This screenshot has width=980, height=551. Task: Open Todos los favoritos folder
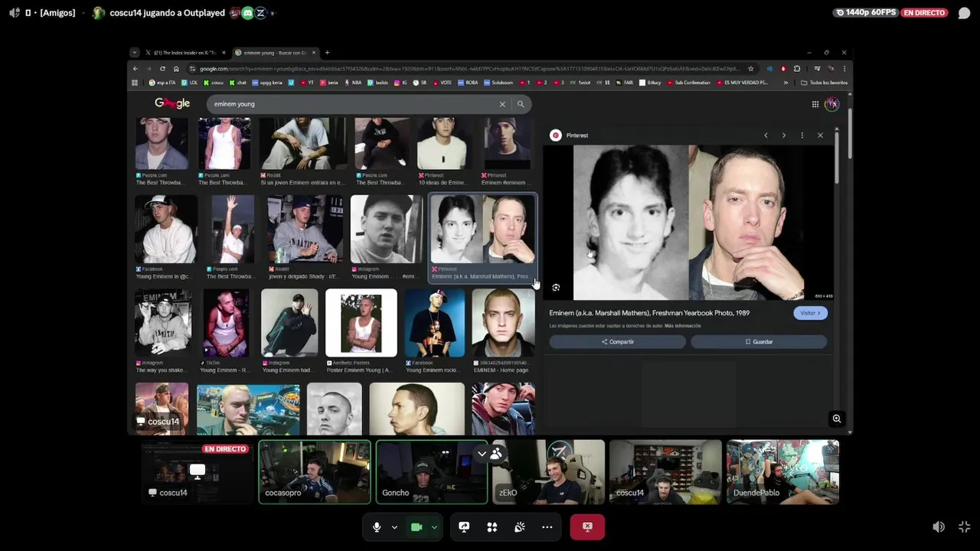pyautogui.click(x=825, y=83)
